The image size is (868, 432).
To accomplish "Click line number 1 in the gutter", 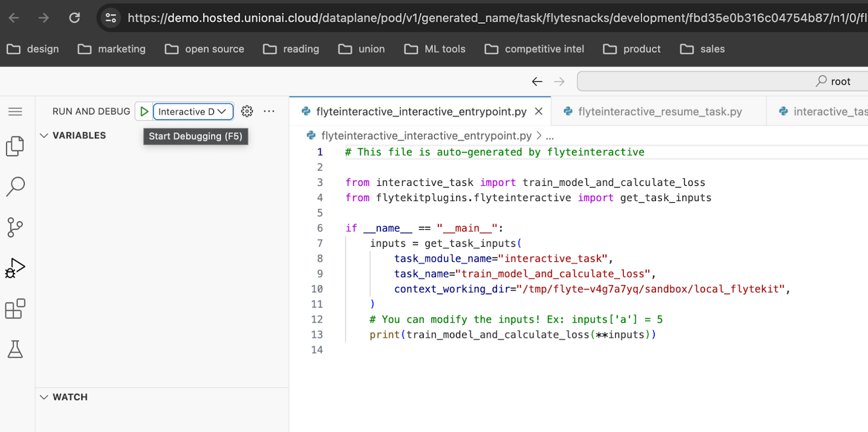I will coord(320,152).
